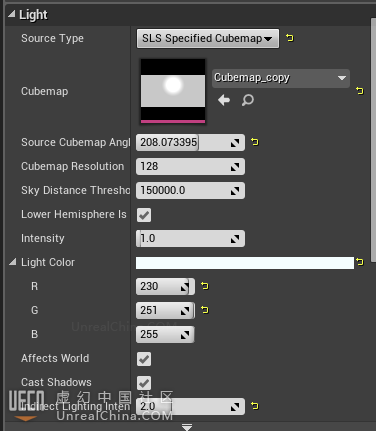Reset R color channel value
The height and width of the screenshot is (431, 376).
click(x=204, y=286)
